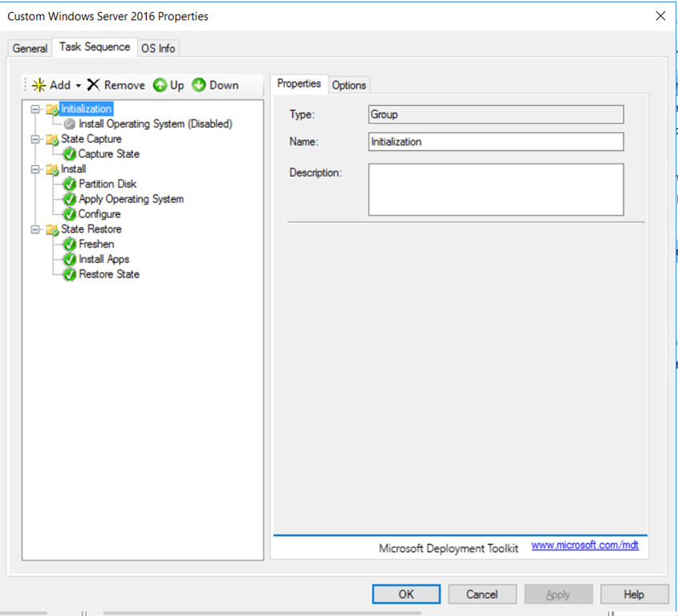Switch to the Options tab

click(349, 85)
